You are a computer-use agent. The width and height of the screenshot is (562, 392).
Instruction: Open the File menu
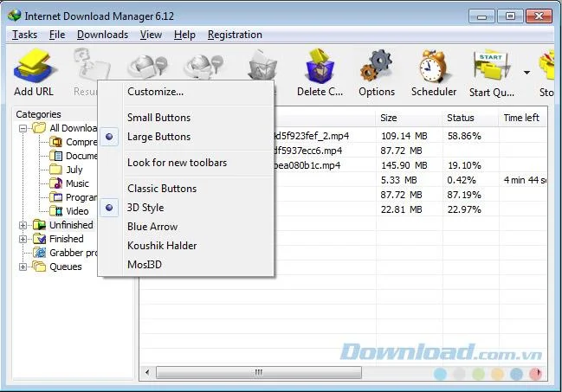(57, 35)
